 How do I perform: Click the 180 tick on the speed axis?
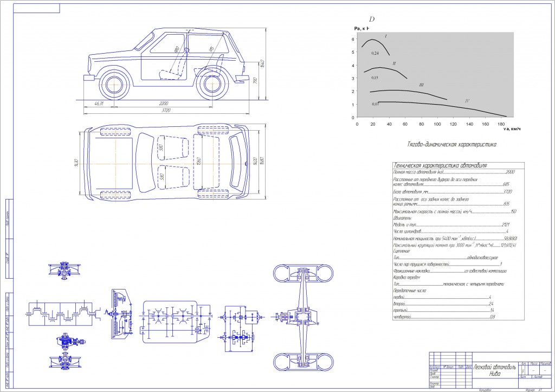(x=501, y=124)
